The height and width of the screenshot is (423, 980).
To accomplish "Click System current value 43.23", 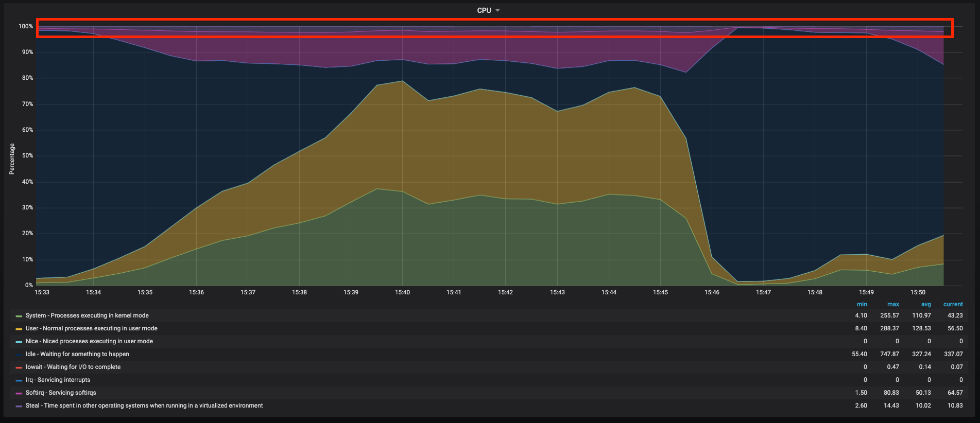I will 955,315.
